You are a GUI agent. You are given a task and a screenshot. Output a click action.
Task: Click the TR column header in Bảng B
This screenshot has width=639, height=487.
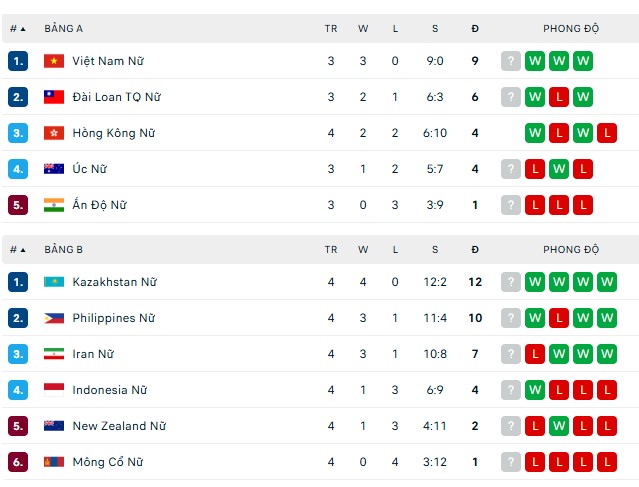click(x=331, y=249)
